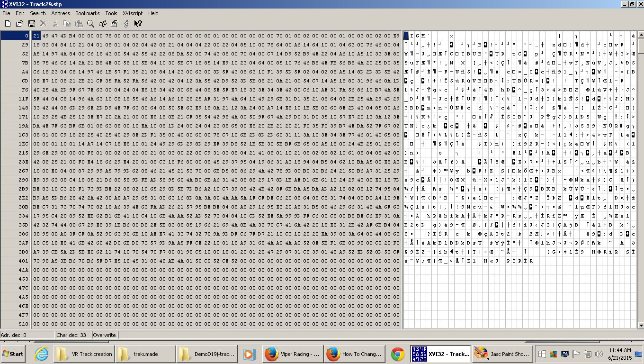Click vertical scrollbar down arrow
644x364 pixels.
tap(640, 325)
